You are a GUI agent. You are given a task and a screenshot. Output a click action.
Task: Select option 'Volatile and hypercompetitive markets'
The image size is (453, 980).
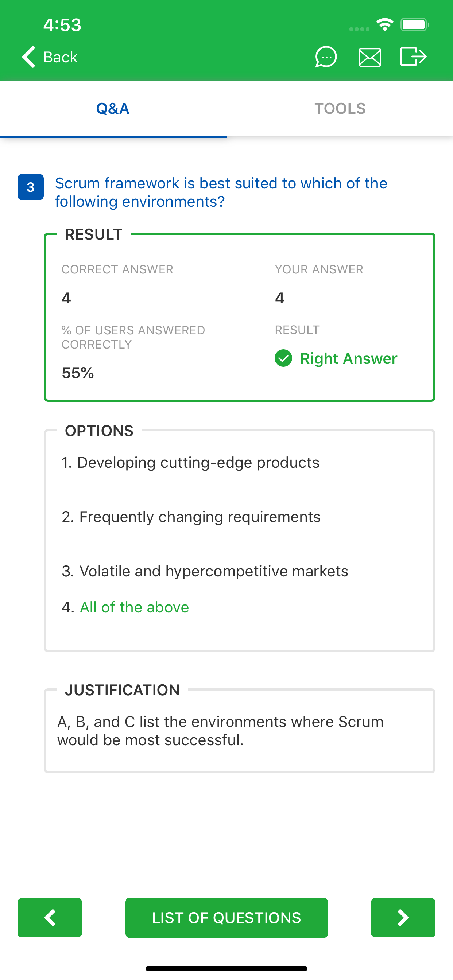click(x=205, y=571)
